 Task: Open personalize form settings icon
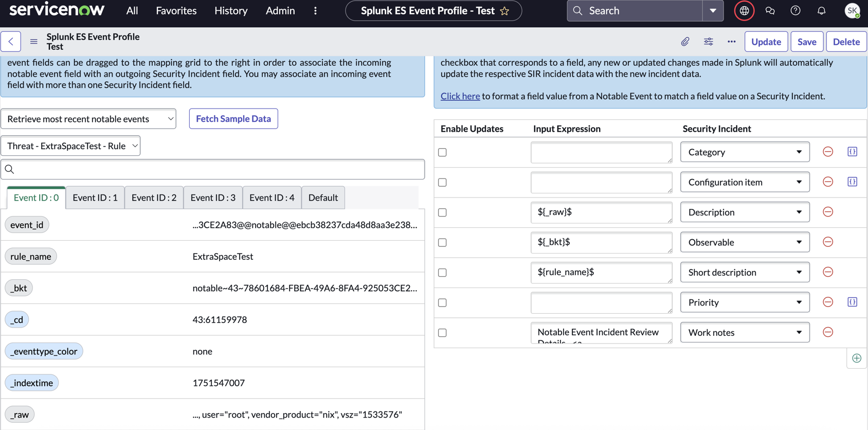click(x=708, y=42)
